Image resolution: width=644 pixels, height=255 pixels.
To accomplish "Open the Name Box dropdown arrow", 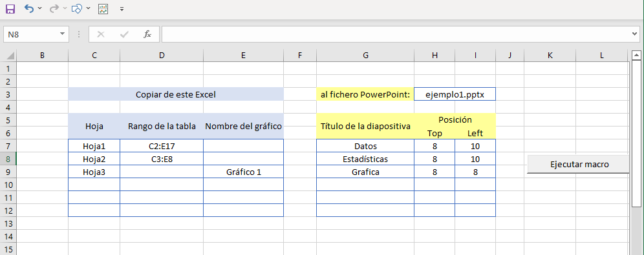I will pos(63,34).
